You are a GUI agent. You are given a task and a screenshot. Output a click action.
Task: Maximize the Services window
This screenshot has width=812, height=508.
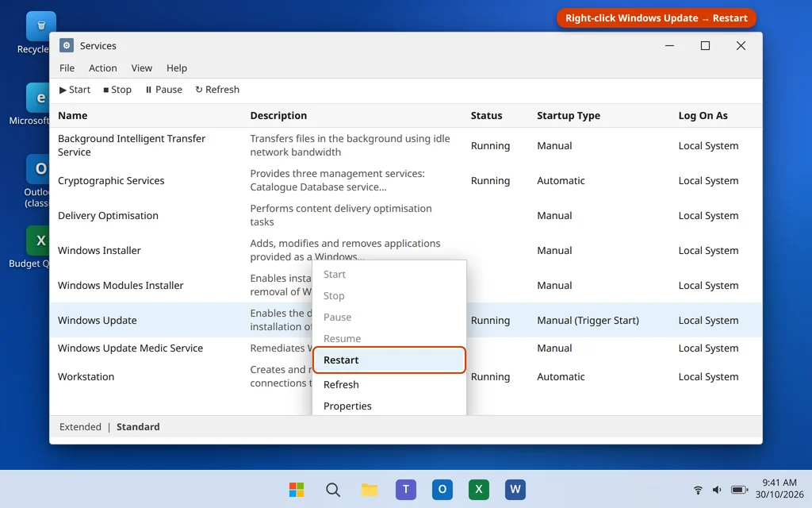pos(705,45)
